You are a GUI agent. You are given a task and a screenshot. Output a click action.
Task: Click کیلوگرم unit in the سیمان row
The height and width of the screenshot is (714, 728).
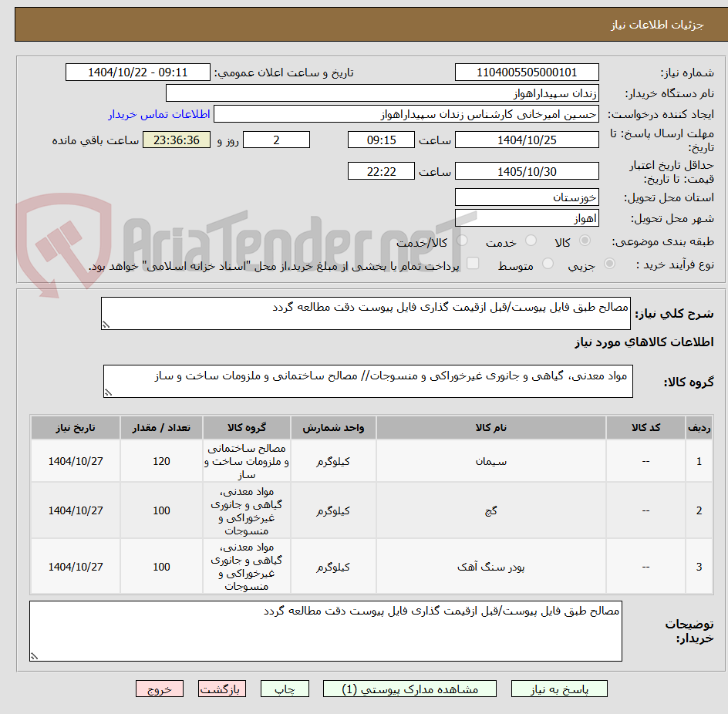[333, 461]
